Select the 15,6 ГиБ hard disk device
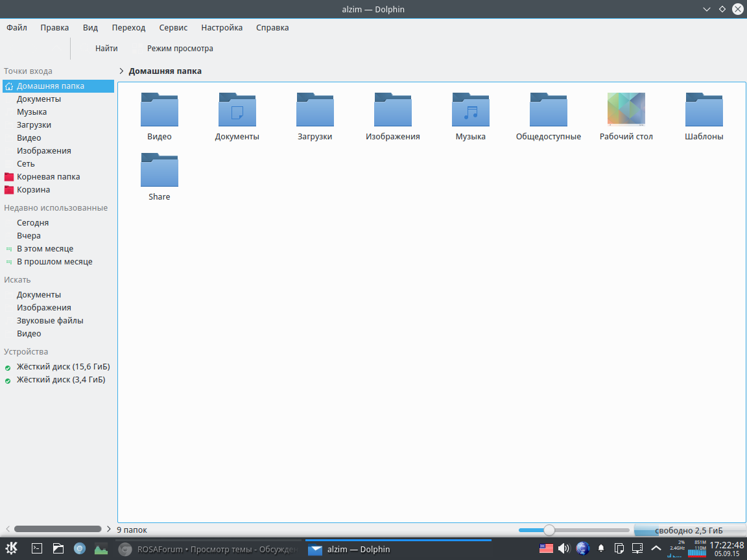Screen dimensions: 747x560 (63, 367)
